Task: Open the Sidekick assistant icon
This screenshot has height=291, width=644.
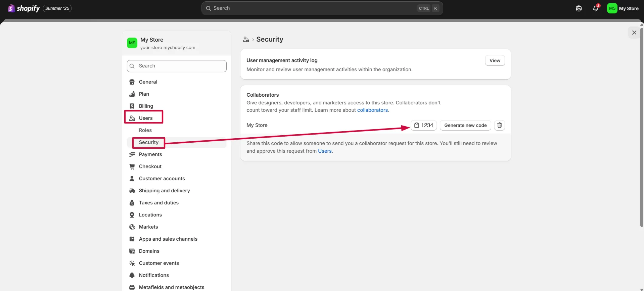Action: (x=579, y=8)
